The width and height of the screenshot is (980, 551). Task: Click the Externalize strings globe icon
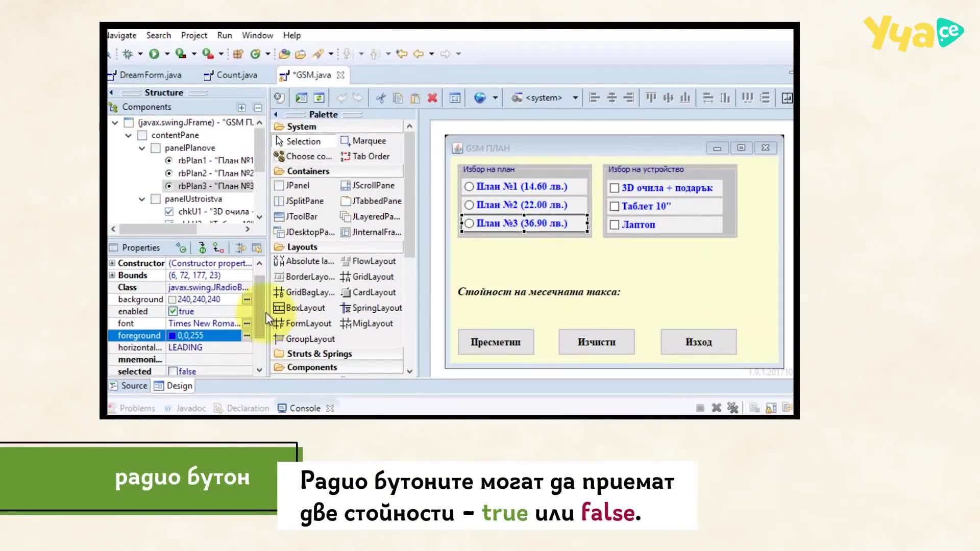click(x=480, y=97)
